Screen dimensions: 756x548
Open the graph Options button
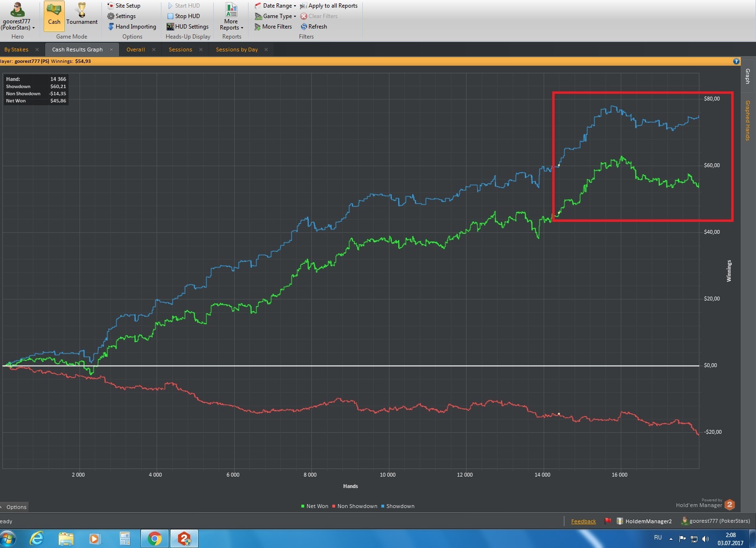coord(14,507)
